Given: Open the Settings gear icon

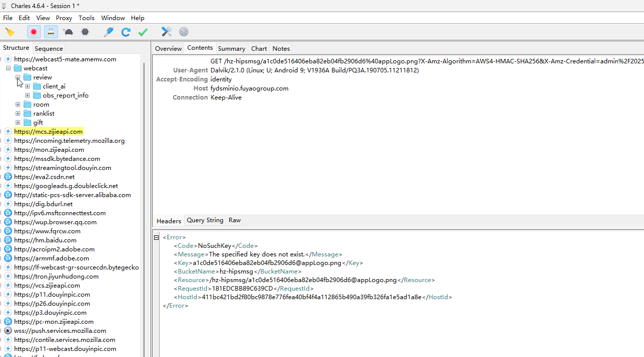Looking at the screenshot, I should point(184,32).
